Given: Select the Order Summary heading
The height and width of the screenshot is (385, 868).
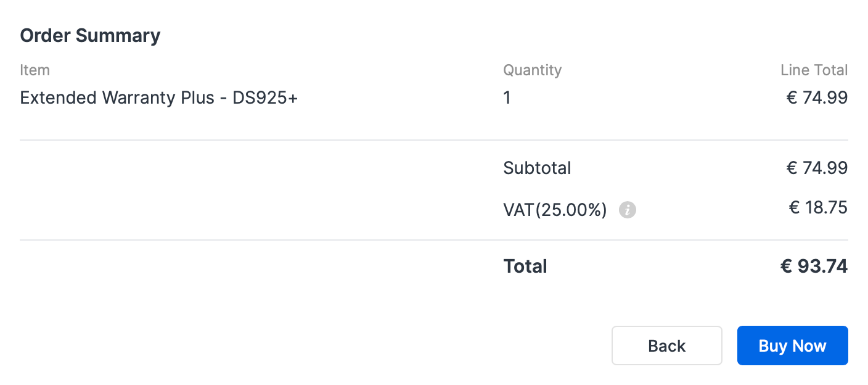Looking at the screenshot, I should coord(90,35).
